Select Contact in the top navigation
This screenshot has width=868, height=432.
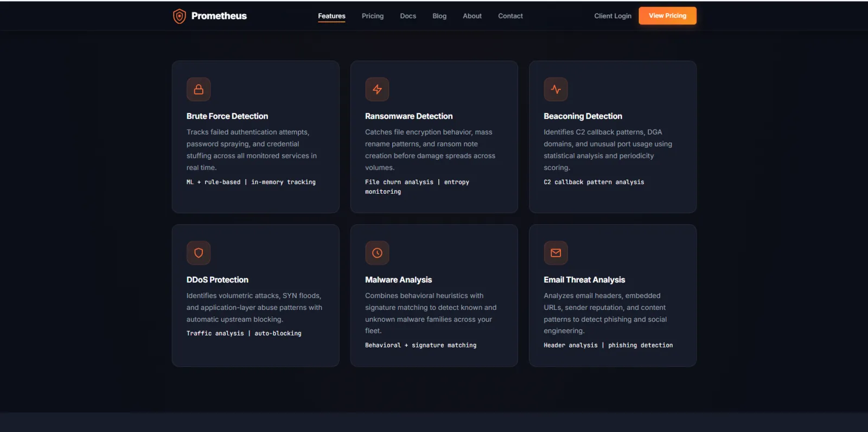point(510,16)
